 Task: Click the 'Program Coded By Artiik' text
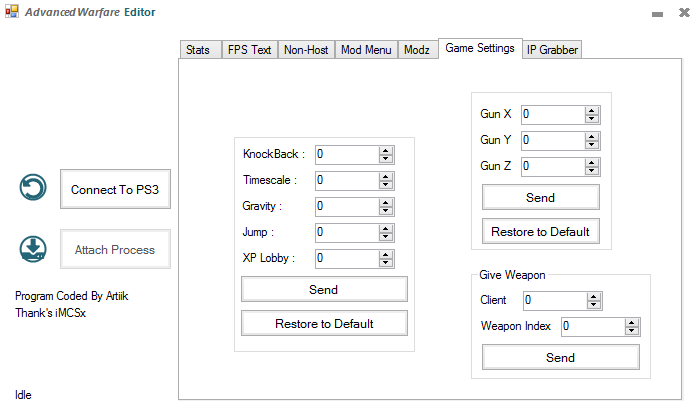point(72,296)
